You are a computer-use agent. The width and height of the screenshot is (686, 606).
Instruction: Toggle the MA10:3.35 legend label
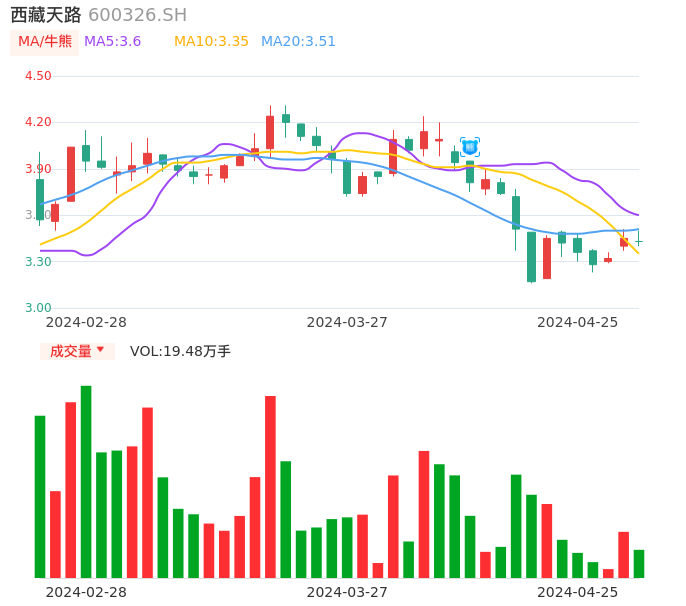click(x=211, y=42)
